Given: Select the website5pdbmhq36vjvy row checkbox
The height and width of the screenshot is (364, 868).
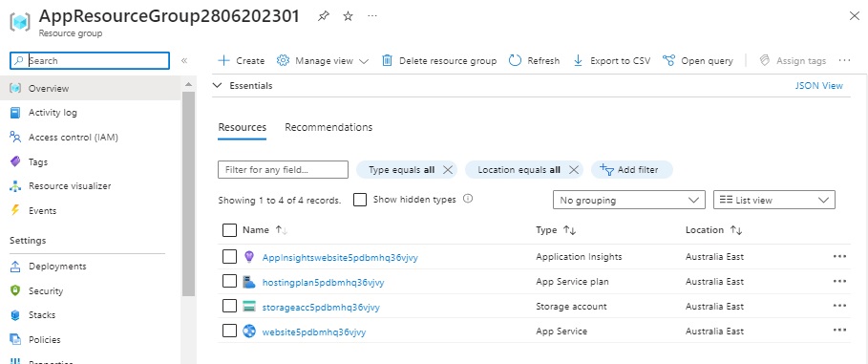Looking at the screenshot, I should coord(229,331).
